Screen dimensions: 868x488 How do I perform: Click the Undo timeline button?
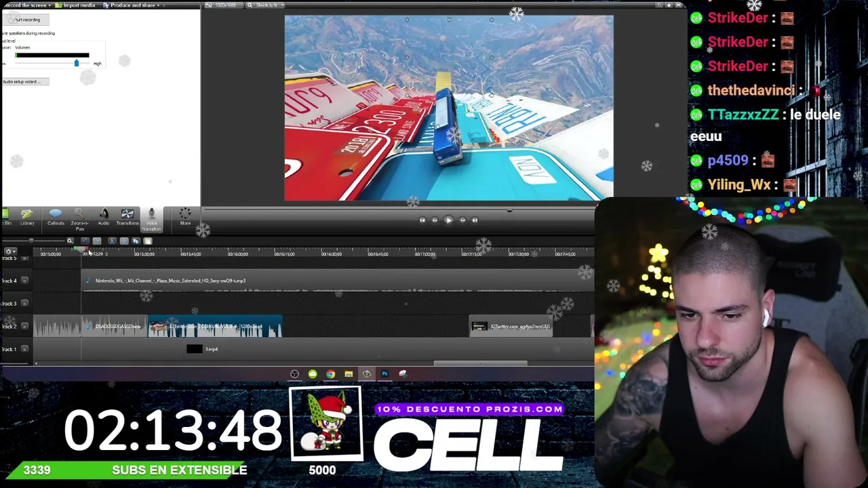(85, 241)
